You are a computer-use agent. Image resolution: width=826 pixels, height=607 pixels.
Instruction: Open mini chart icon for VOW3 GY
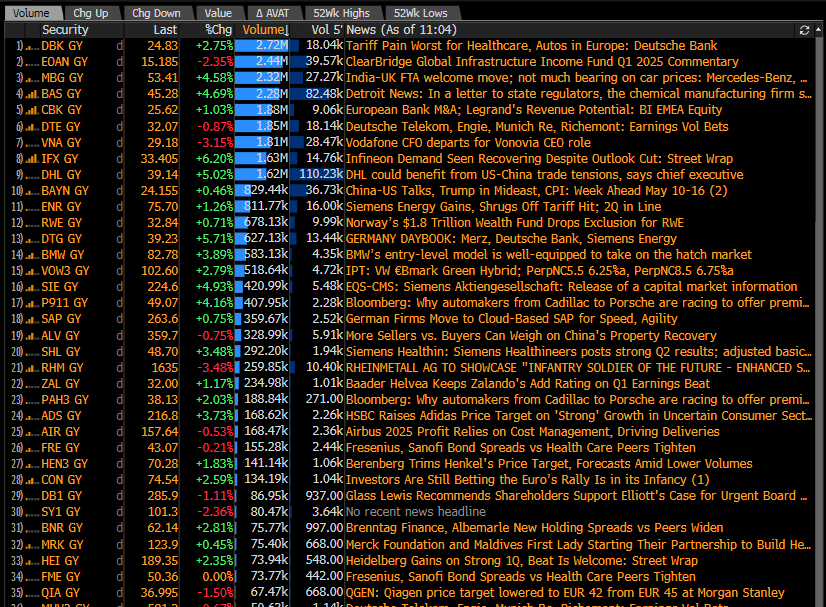(x=32, y=271)
